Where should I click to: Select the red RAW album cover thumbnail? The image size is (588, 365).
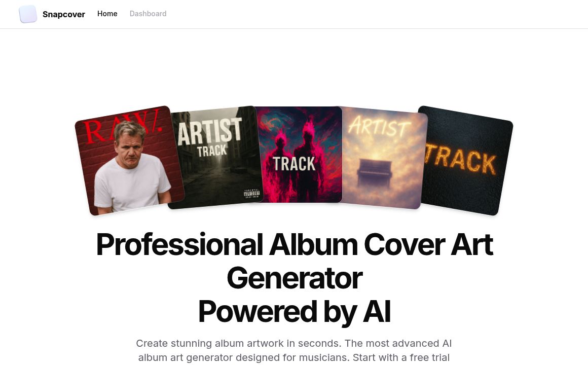point(129,161)
